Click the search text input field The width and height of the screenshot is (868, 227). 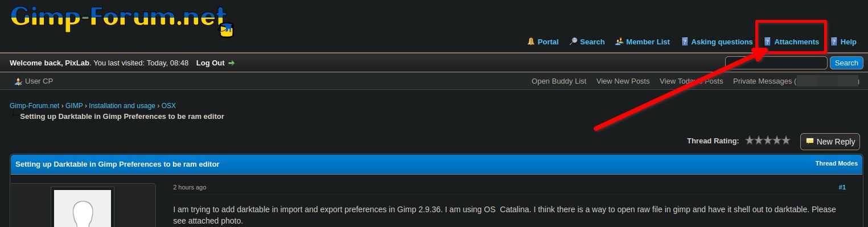click(x=776, y=63)
